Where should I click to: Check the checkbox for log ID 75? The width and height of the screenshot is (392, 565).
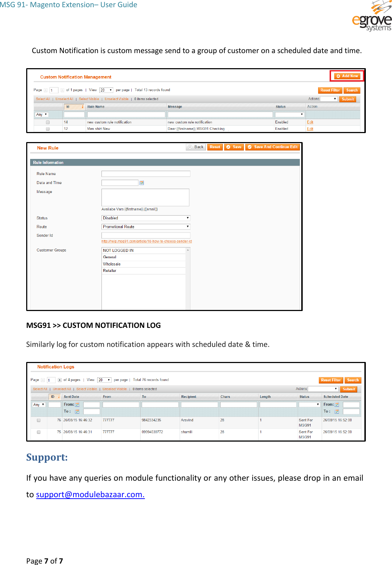[x=39, y=432]
